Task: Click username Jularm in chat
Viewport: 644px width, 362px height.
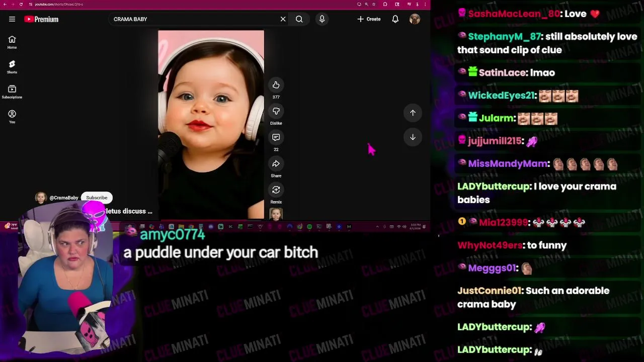Action: pyautogui.click(x=497, y=118)
